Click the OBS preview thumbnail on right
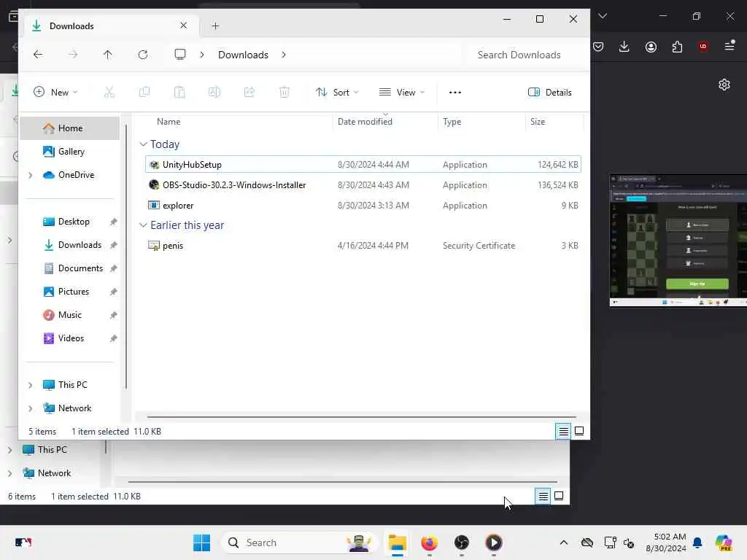 tap(678, 241)
